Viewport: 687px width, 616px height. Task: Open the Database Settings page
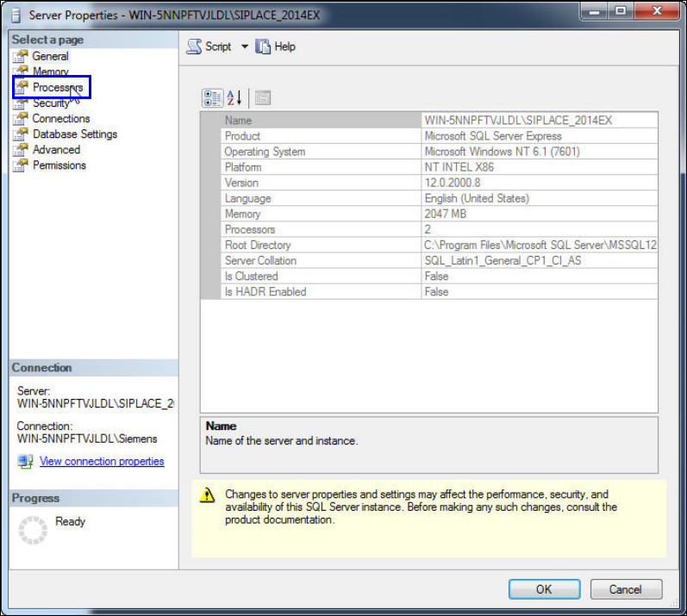[75, 134]
